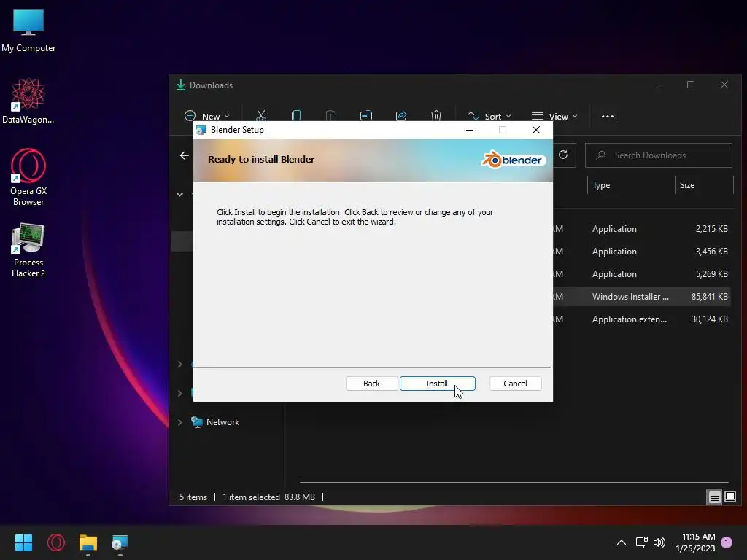Click the Blender installer taskbar icon

[x=120, y=542]
